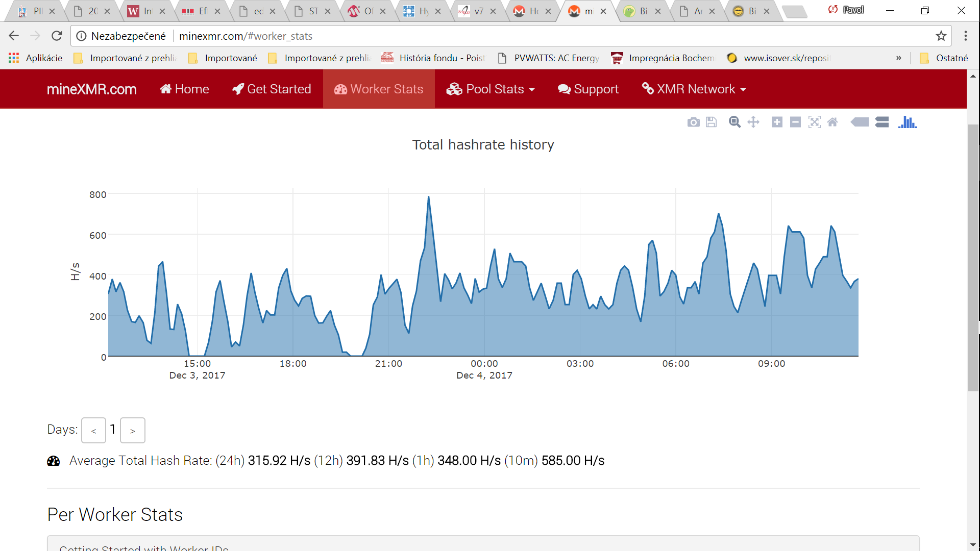Viewport: 980px width, 551px height.
Task: Enable magnifier zoom drag mode
Action: click(734, 122)
